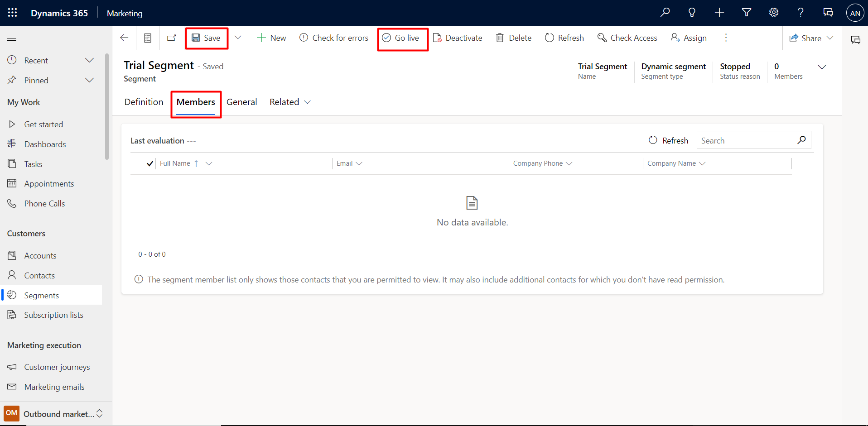This screenshot has width=868, height=426.
Task: Switch to the General tab
Action: point(241,102)
